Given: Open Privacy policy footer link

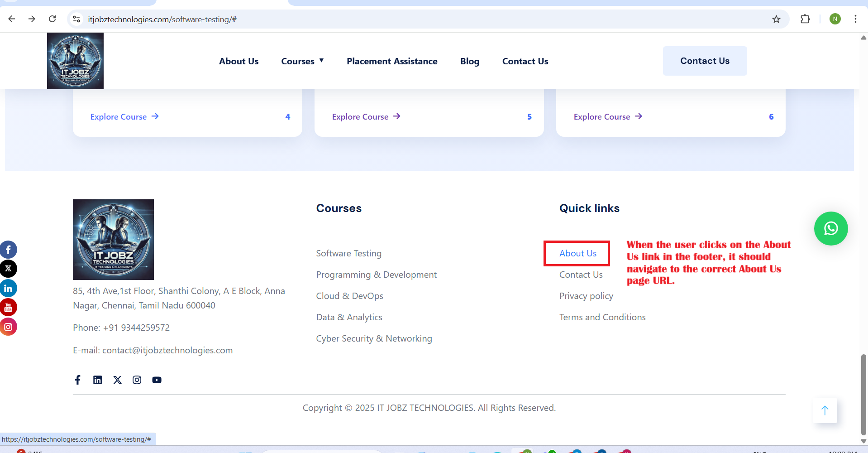Looking at the screenshot, I should (586, 296).
